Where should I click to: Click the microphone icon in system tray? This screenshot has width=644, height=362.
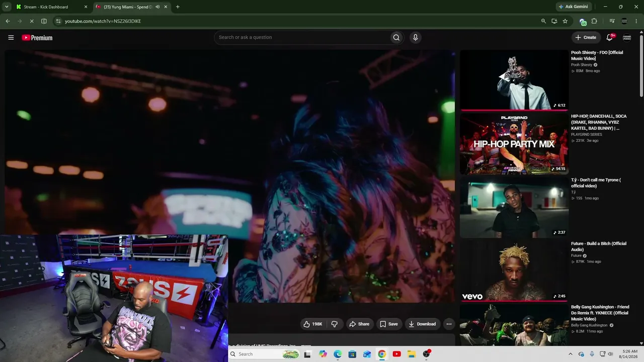(592, 354)
